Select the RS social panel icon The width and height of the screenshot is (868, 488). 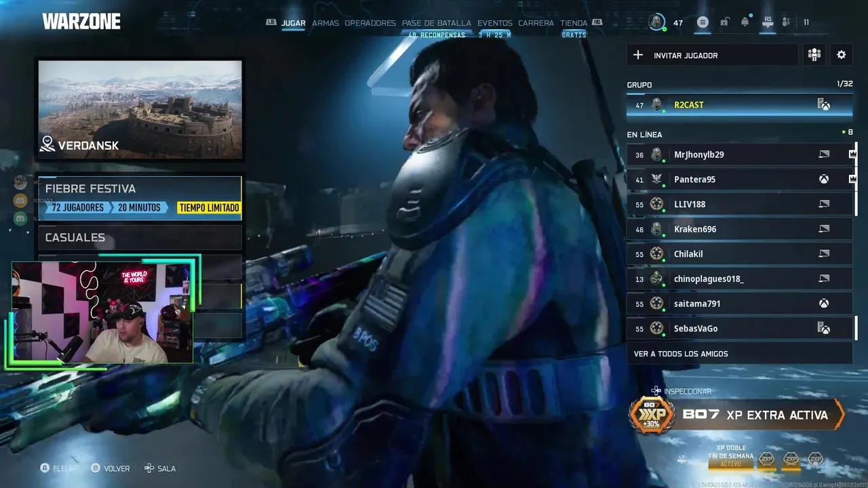(768, 22)
